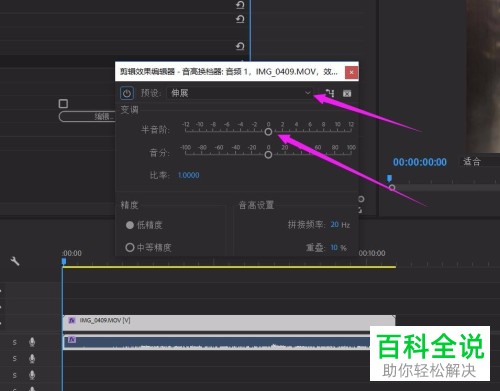The image size is (500, 391).
Task: Select the audio clip with waveform in timeline
Action: coord(217,343)
